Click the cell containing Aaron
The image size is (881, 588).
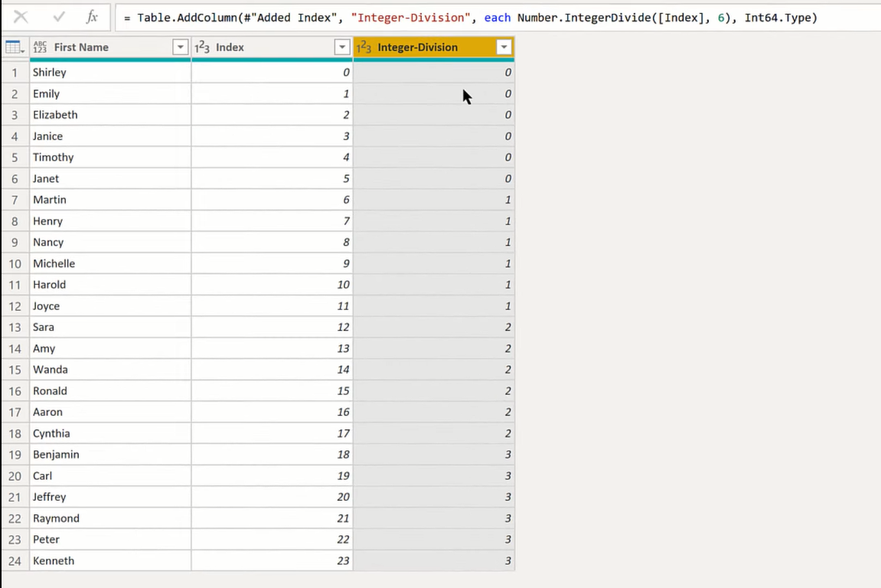111,412
